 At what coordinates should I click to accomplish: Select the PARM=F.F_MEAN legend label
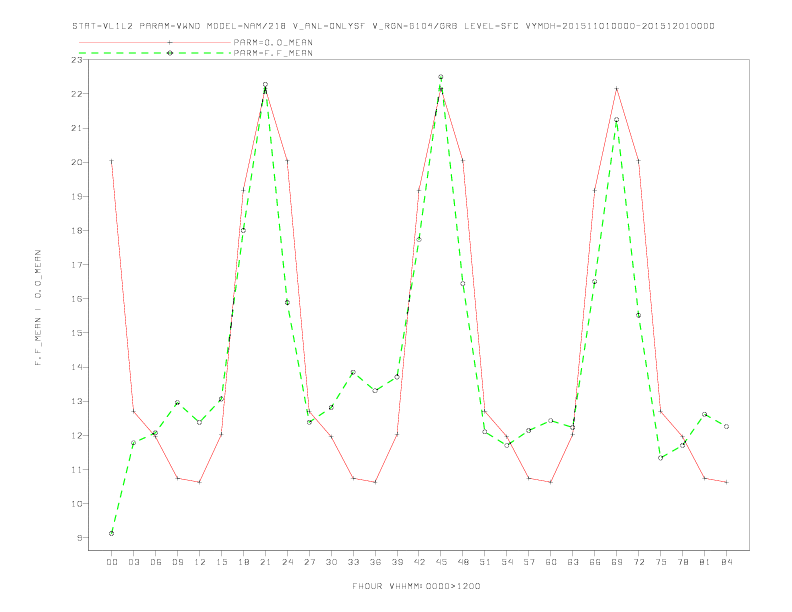pos(273,53)
